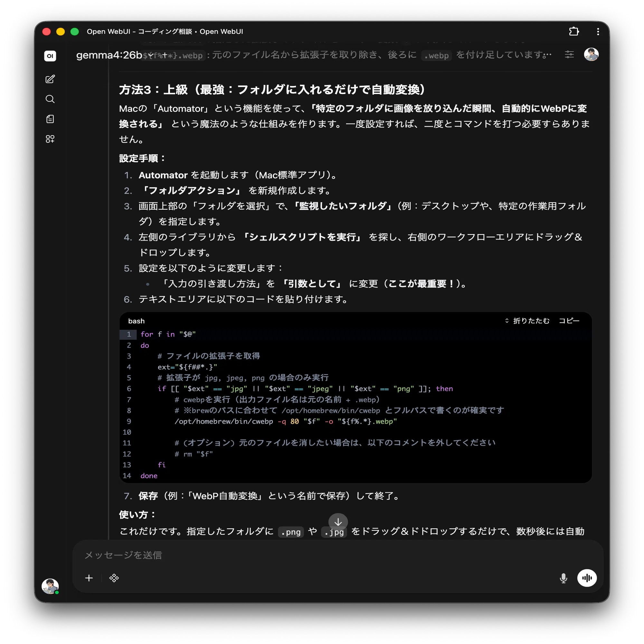Click the comment on code line 11
644x644 pixels.
coord(335,443)
